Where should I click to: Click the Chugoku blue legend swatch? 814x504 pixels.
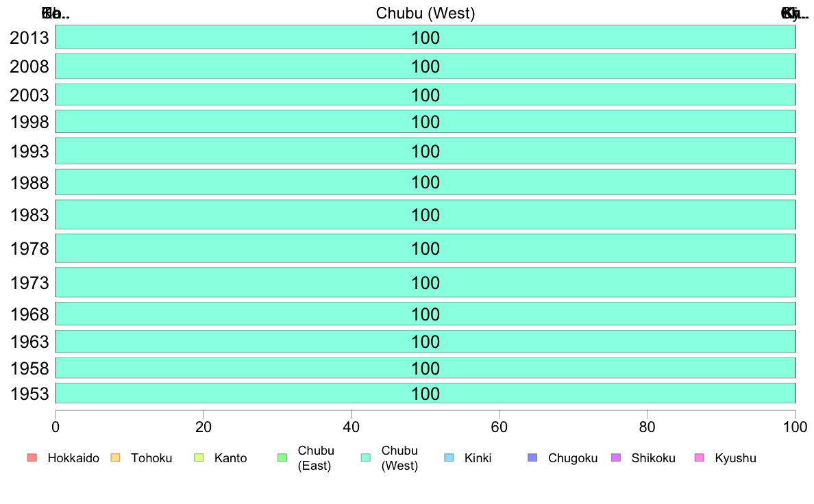pos(532,458)
